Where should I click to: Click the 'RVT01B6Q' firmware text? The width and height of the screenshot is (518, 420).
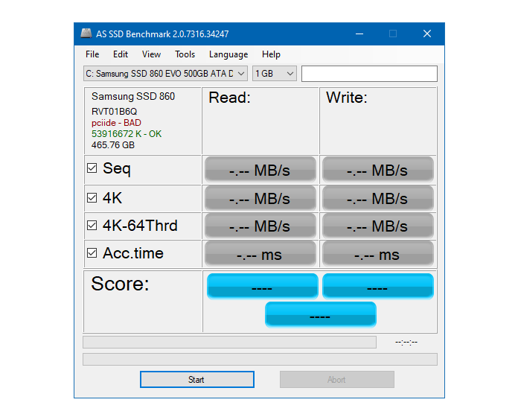[x=115, y=112]
